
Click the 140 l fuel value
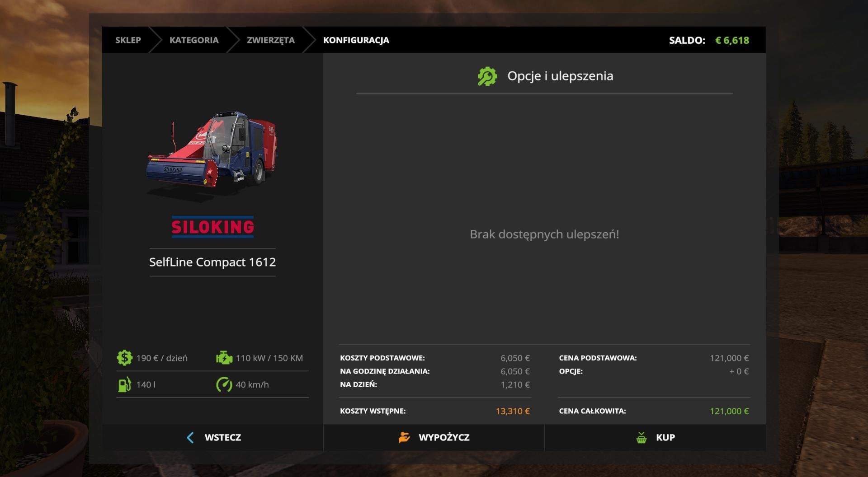146,384
